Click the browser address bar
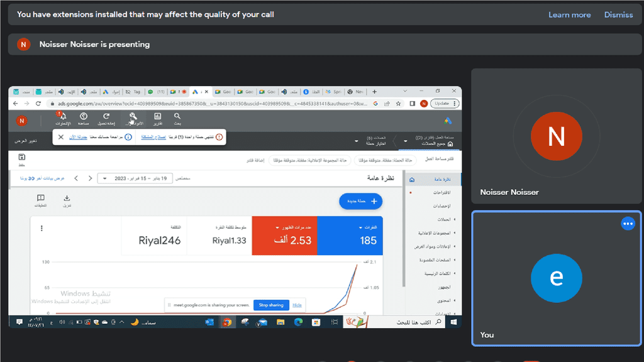Screen dimensions: 644x362 tap(213, 104)
